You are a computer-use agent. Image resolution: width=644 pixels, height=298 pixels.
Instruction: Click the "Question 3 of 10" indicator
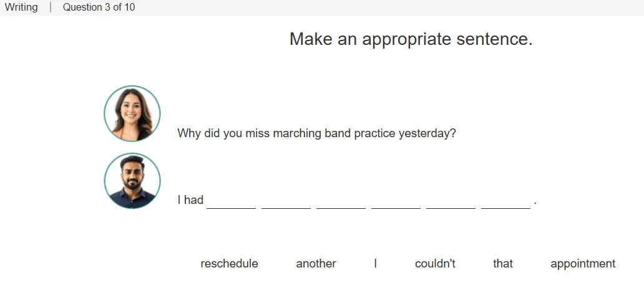click(x=99, y=7)
